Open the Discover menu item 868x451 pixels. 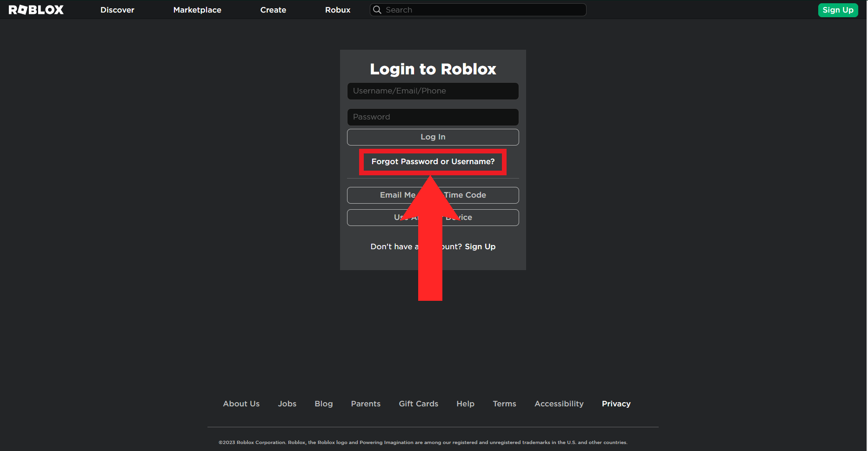pyautogui.click(x=117, y=10)
